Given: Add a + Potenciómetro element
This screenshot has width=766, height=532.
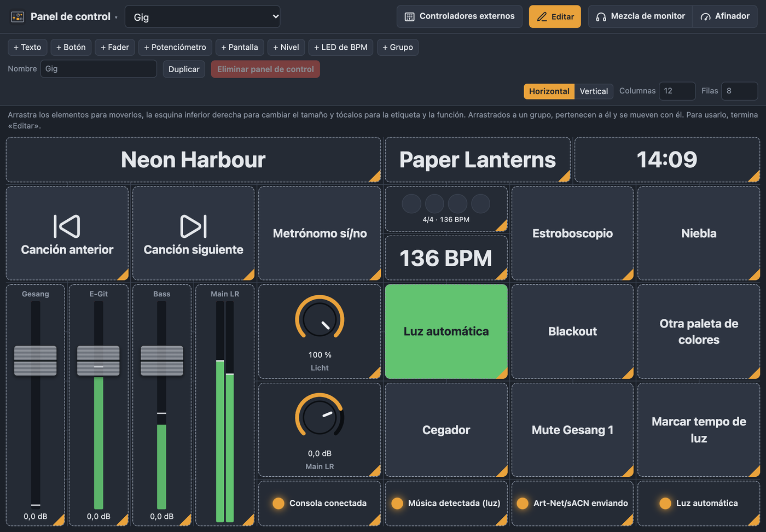Looking at the screenshot, I should (175, 47).
